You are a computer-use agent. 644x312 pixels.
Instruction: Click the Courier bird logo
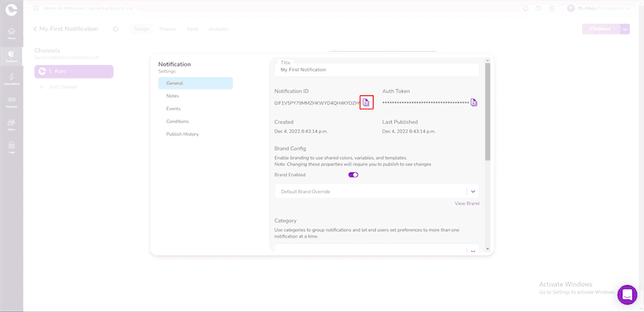coord(11,10)
